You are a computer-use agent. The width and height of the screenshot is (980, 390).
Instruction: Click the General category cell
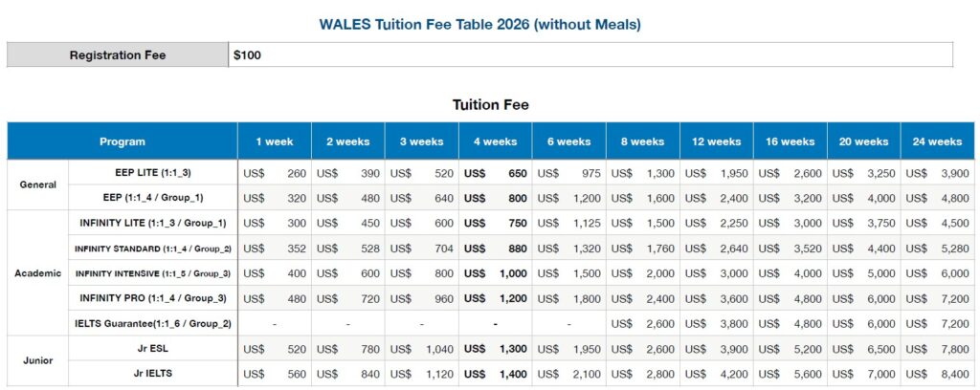(x=38, y=185)
